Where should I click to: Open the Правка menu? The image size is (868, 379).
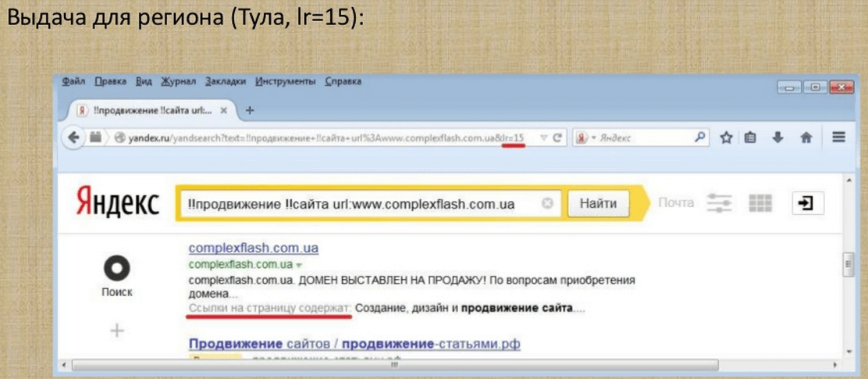(110, 82)
